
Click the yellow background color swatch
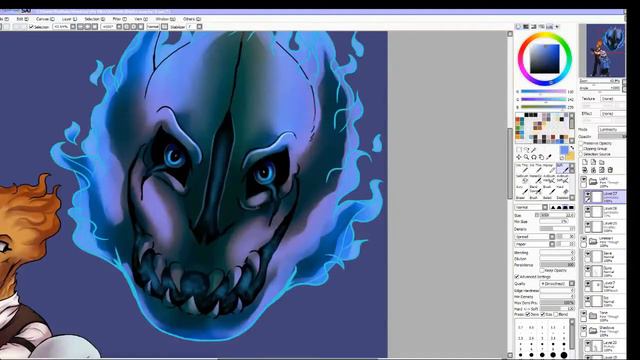(x=571, y=157)
